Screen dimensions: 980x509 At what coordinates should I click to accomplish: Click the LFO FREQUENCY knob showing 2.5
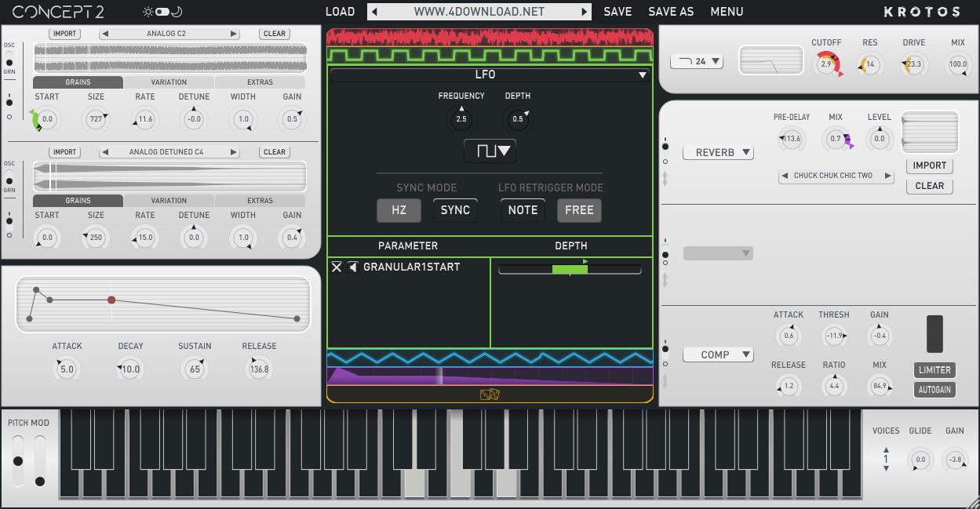[x=461, y=119]
